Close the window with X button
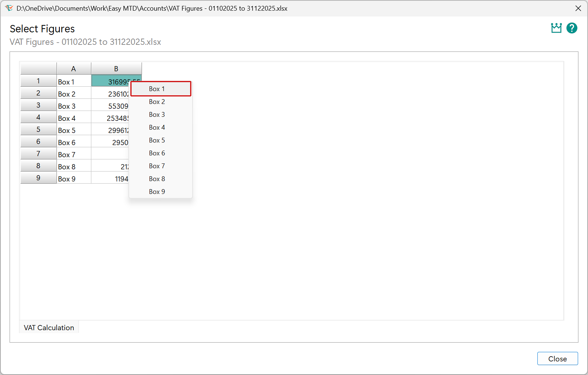Image resolution: width=588 pixels, height=375 pixels. pos(578,8)
